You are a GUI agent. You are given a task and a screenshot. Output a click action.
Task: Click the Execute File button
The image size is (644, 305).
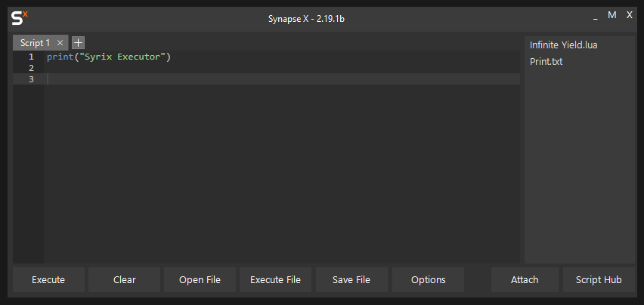[275, 279]
